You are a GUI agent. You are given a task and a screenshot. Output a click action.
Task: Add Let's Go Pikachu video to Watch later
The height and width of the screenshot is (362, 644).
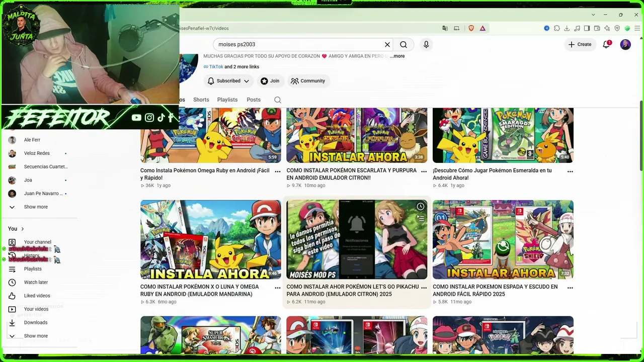tap(421, 207)
